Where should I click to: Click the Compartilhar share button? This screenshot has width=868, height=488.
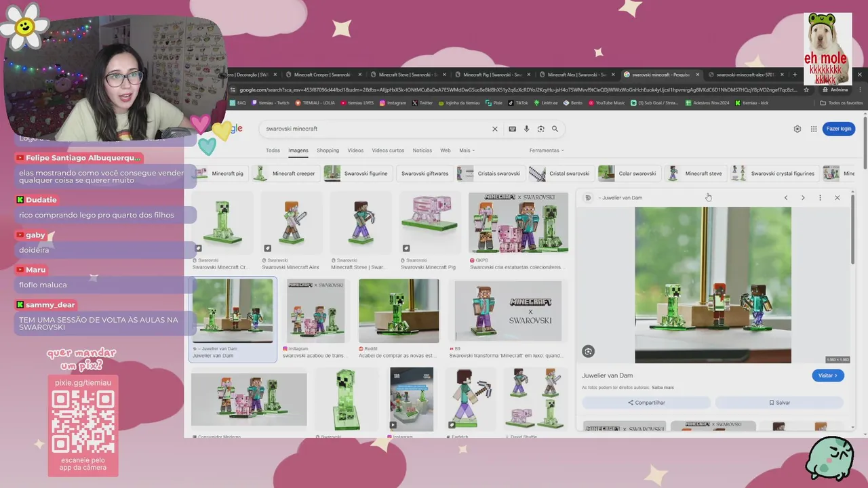point(646,403)
